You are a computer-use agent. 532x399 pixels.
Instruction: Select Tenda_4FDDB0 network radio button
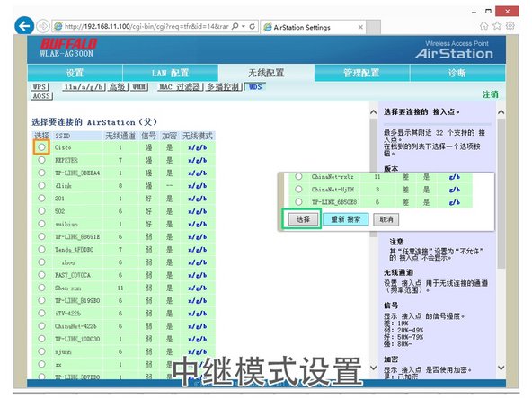pyautogui.click(x=41, y=250)
